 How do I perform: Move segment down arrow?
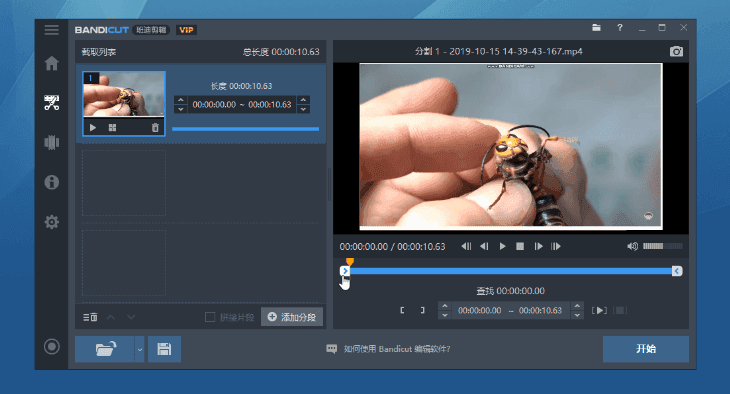click(131, 317)
